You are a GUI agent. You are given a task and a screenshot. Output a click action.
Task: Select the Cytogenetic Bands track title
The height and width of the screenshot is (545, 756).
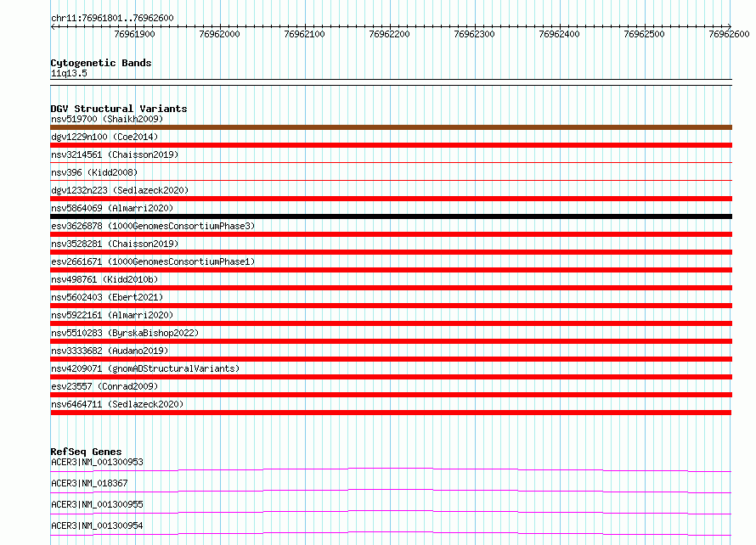click(101, 63)
